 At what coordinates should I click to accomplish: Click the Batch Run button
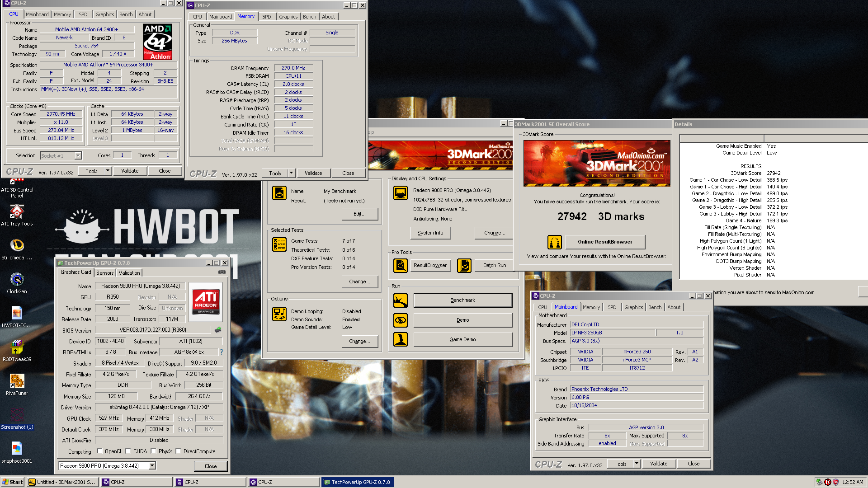[494, 265]
